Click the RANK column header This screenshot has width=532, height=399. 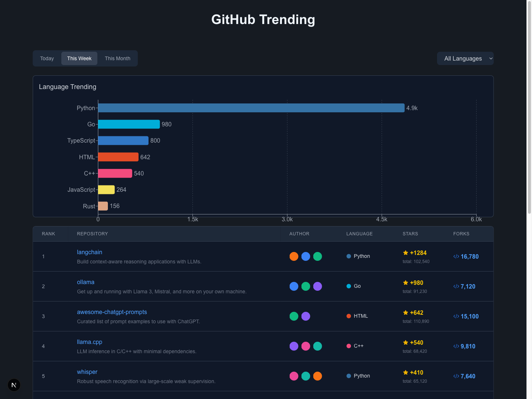[x=48, y=234]
